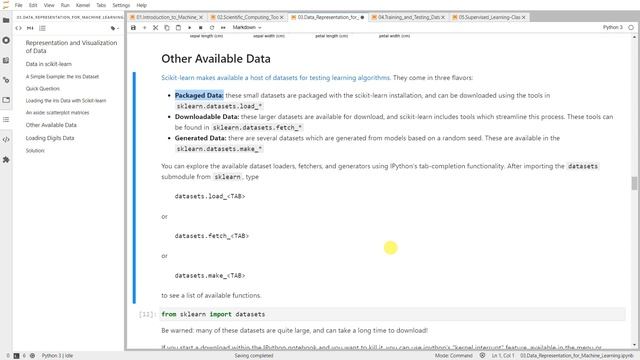Click the shield trust icon in status bar
Screen dimensions: 640x360
click(x=482, y=356)
